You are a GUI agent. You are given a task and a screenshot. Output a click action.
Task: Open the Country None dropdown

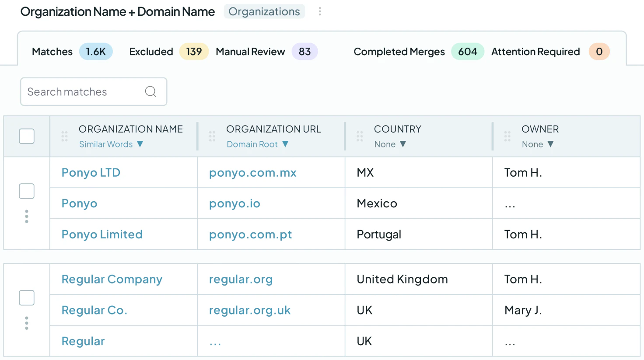tap(390, 144)
